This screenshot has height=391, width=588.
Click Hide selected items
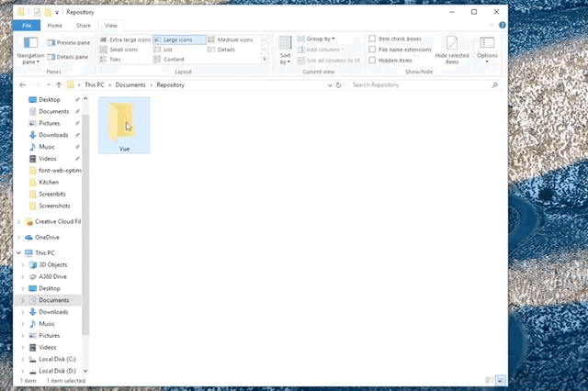[452, 50]
